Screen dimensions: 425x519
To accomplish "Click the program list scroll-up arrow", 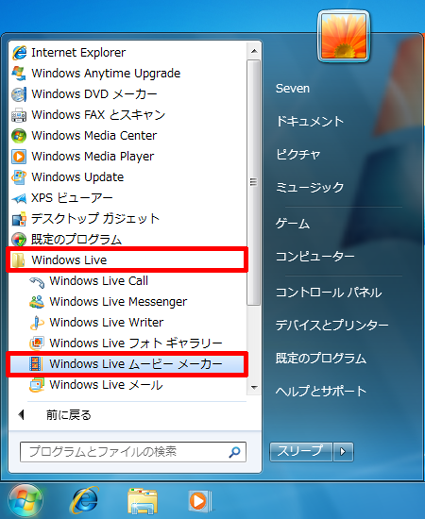I will click(x=254, y=51).
